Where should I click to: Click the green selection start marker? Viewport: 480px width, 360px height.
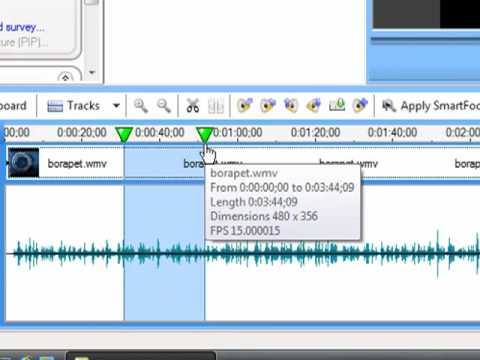(124, 135)
